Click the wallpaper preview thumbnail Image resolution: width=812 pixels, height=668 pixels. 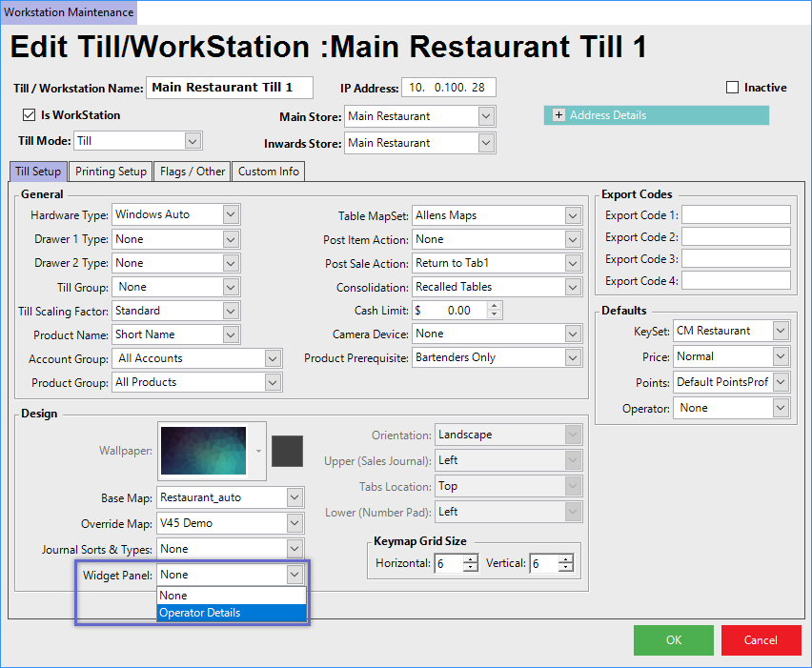click(207, 449)
